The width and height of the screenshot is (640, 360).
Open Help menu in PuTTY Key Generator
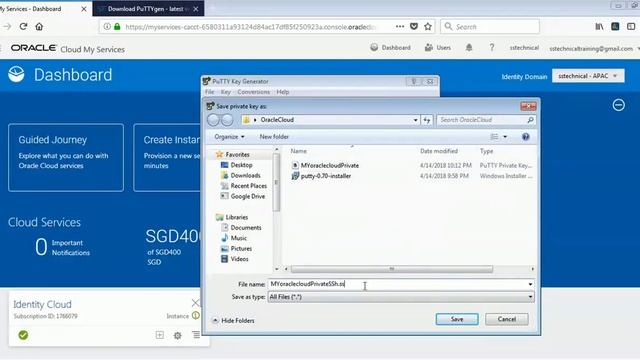282,92
